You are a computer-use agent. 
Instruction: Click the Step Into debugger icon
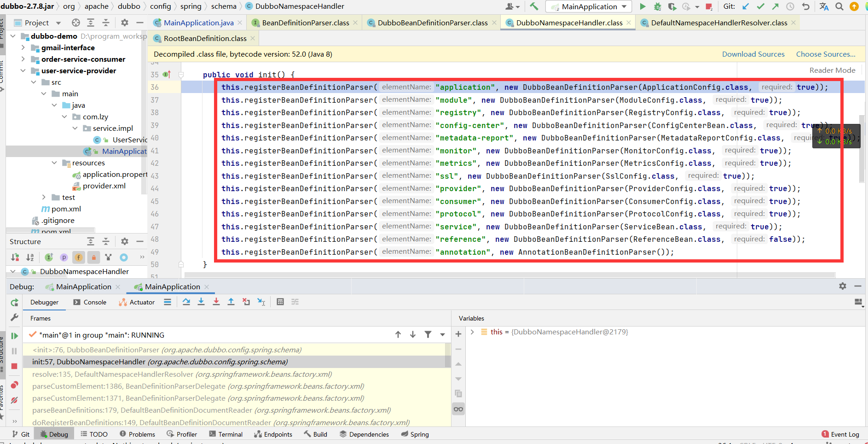point(201,302)
